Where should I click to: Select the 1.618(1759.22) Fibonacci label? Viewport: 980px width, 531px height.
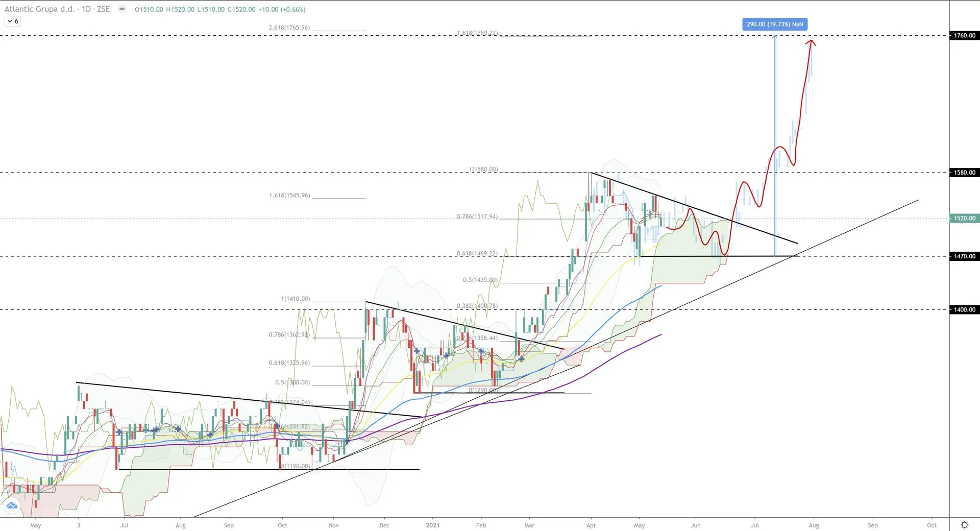point(477,33)
